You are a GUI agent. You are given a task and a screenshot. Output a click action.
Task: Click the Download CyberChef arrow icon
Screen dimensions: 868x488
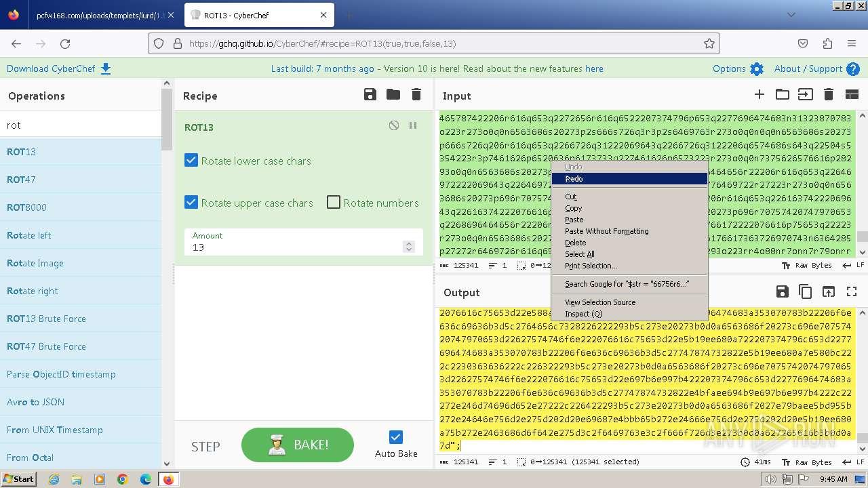(106, 68)
